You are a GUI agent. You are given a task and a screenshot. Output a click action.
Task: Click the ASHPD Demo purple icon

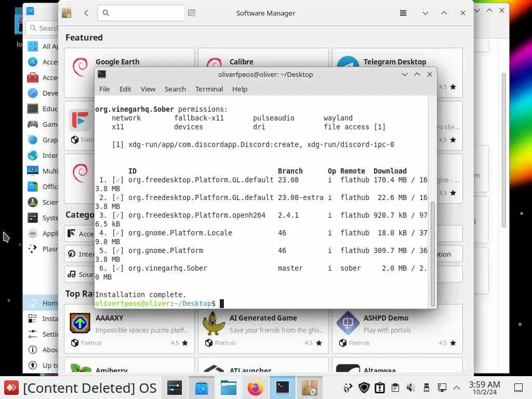coord(348,323)
